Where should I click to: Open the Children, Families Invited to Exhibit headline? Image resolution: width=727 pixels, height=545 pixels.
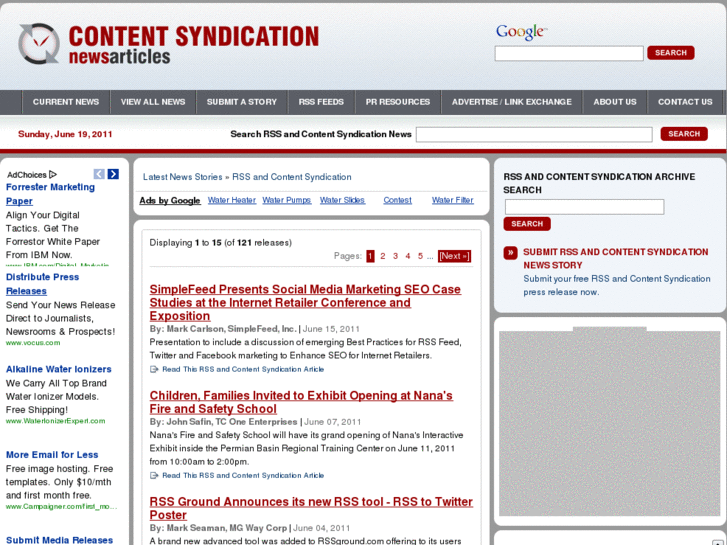click(x=301, y=402)
